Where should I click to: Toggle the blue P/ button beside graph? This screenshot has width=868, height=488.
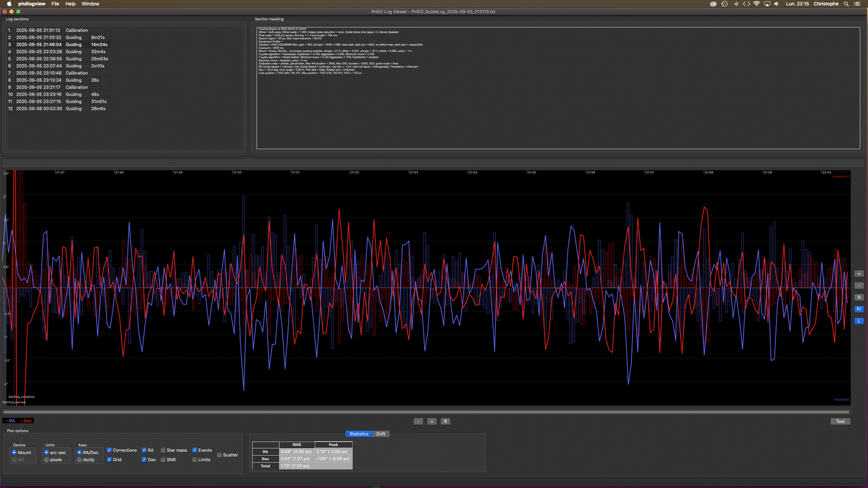click(x=859, y=309)
